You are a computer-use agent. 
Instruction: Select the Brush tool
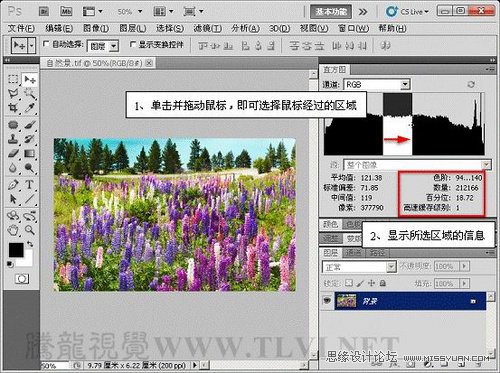pos(29,125)
